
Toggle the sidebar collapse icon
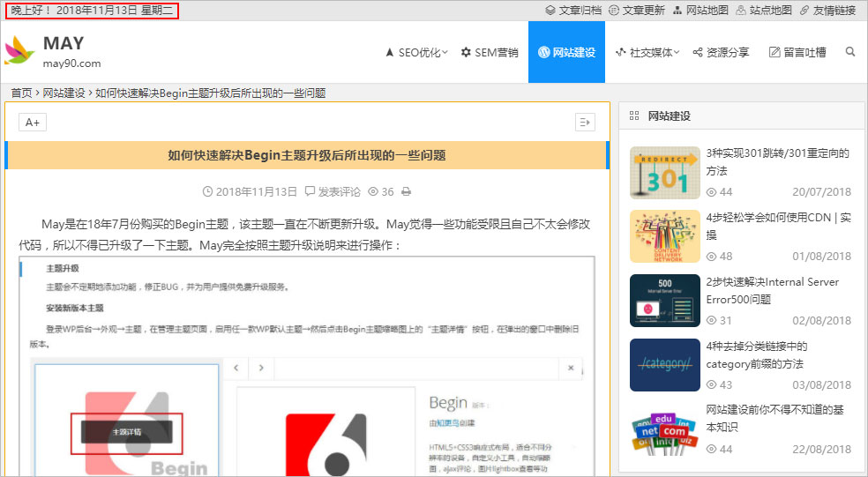pyautogui.click(x=585, y=123)
